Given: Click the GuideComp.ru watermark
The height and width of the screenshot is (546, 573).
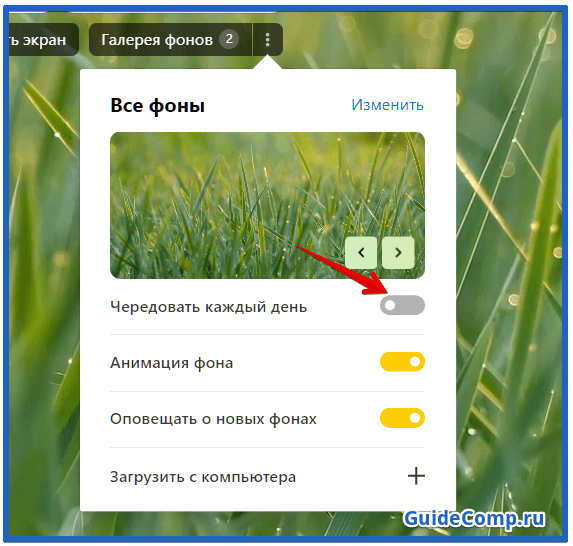Looking at the screenshot, I should (x=474, y=519).
